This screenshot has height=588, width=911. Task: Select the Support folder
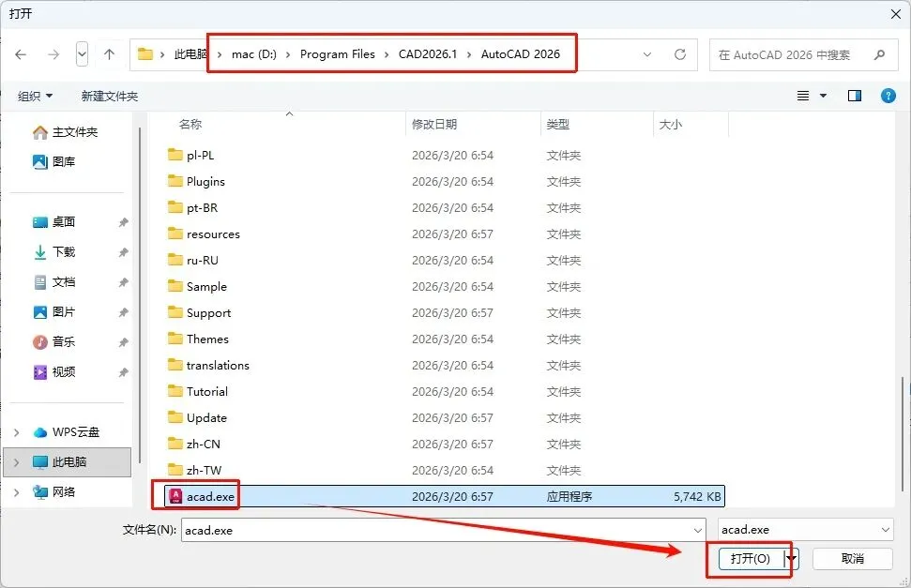click(x=445, y=312)
